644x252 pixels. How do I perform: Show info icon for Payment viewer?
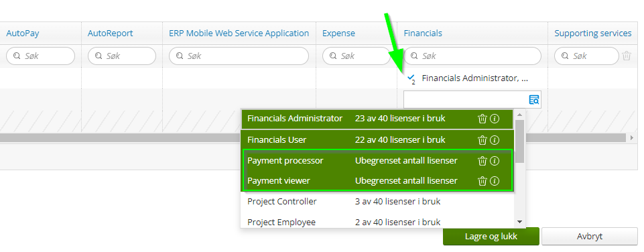[x=495, y=181]
